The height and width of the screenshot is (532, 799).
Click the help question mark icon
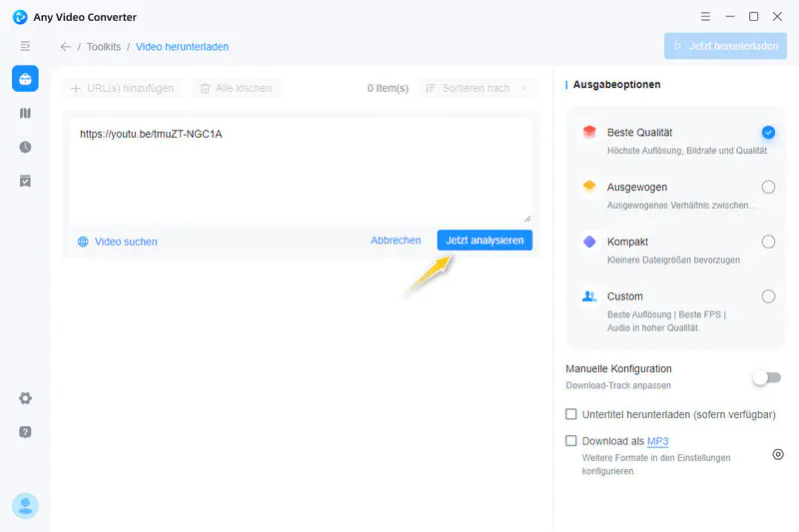(x=25, y=432)
